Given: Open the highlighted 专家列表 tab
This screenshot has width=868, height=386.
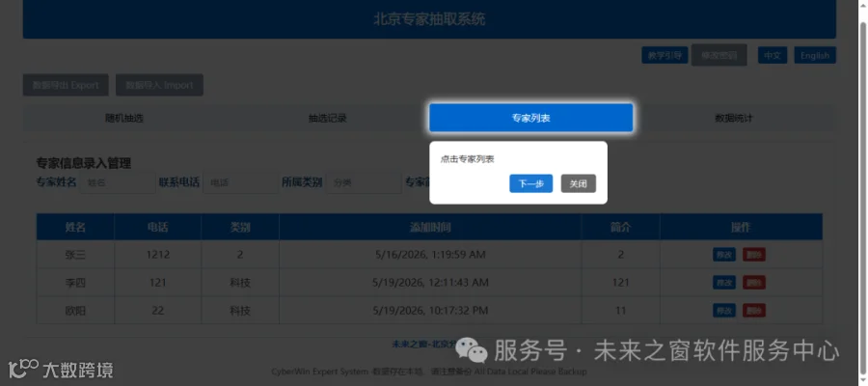Looking at the screenshot, I should coord(530,118).
